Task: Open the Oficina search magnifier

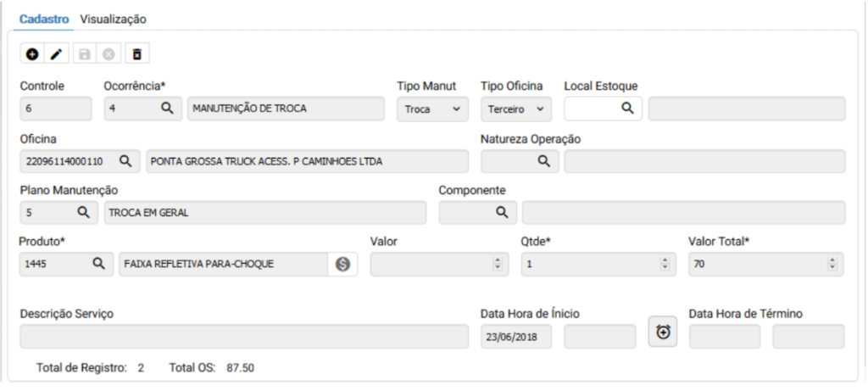Action: [x=125, y=160]
